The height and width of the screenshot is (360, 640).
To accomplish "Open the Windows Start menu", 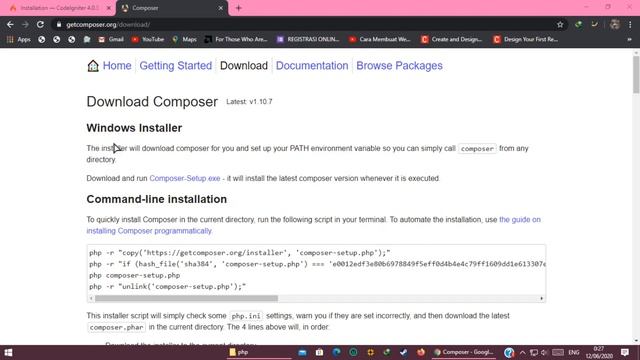I will [8, 352].
